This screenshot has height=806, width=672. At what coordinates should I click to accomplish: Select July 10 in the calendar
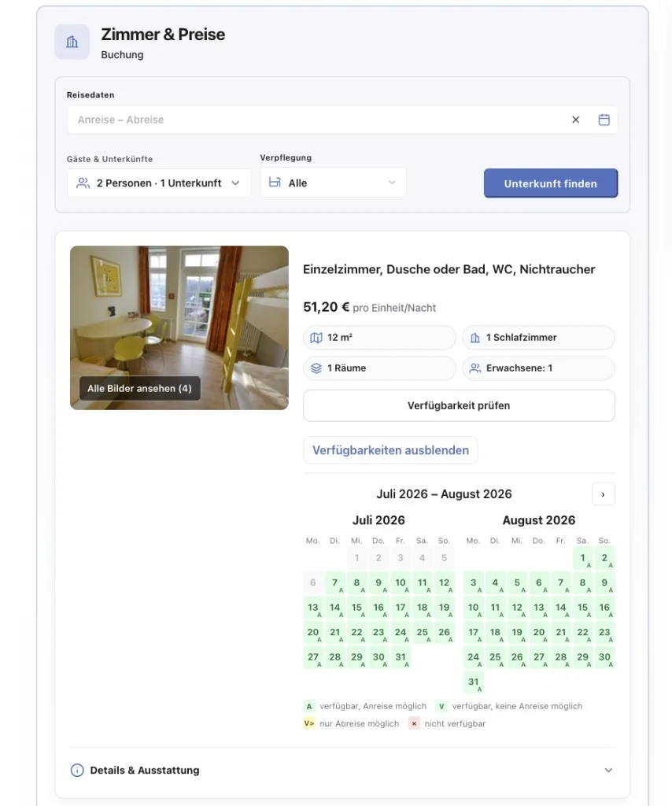click(401, 583)
